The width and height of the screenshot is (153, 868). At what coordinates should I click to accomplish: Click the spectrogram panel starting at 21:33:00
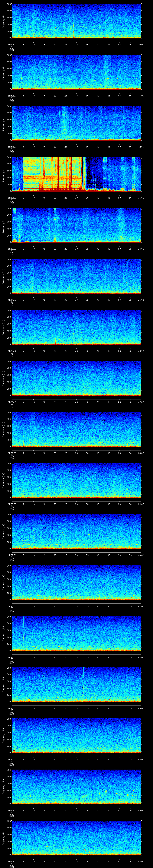click(76, 225)
